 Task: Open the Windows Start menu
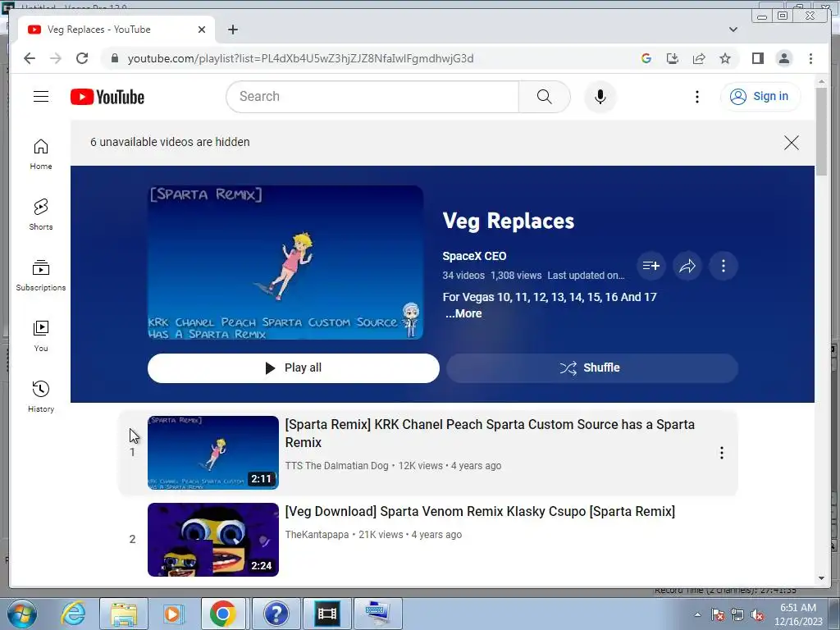click(22, 614)
